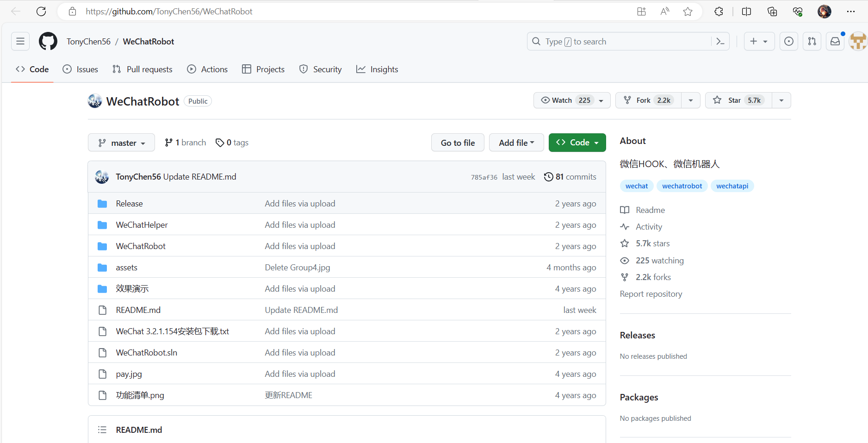Open pull requests icon in header
The width and height of the screenshot is (868, 443).
812,41
